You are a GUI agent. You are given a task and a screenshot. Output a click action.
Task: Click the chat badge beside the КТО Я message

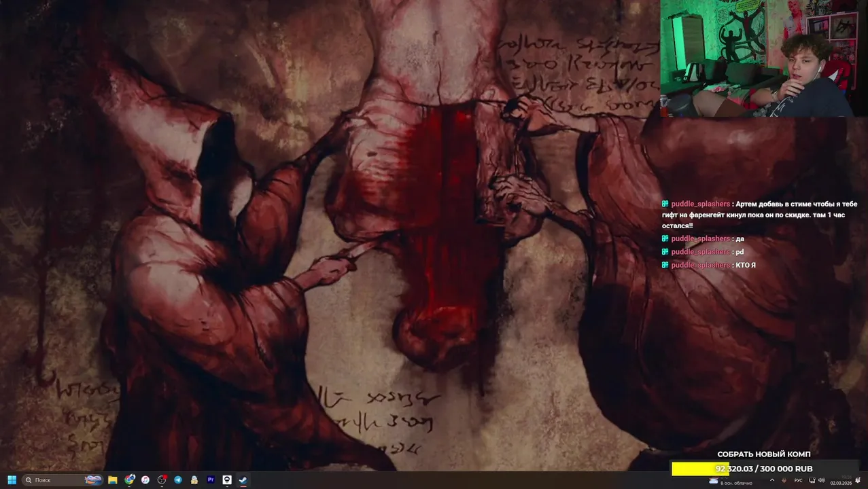665,265
